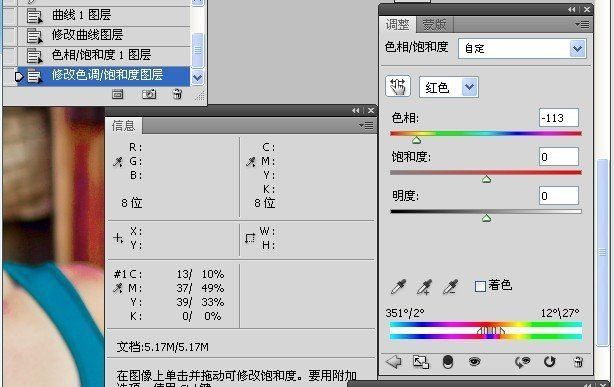Close the Info panel
This screenshot has width=614, height=387.
[x=370, y=111]
